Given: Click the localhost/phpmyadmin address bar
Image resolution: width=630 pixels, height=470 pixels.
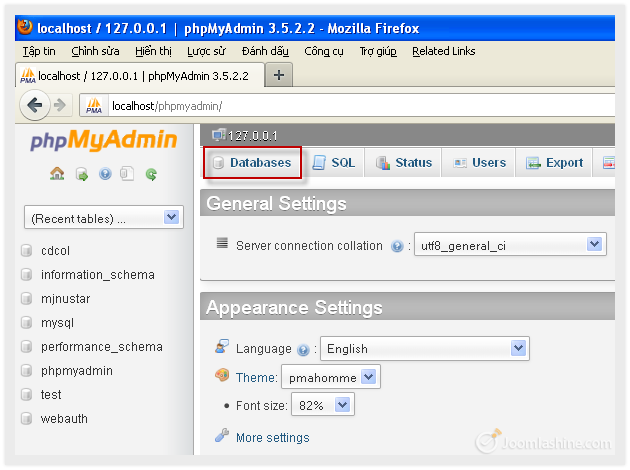Looking at the screenshot, I should [x=348, y=106].
